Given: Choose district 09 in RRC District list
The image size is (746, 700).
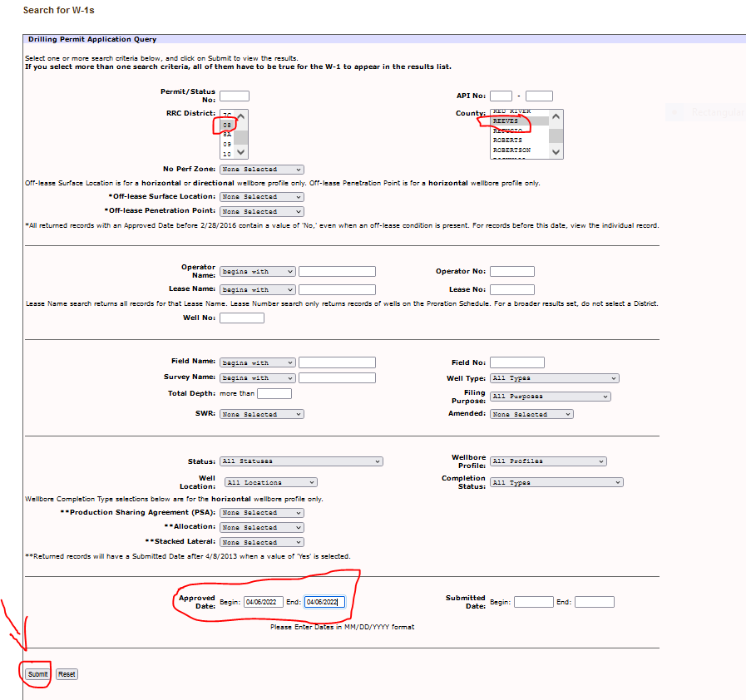Looking at the screenshot, I should pyautogui.click(x=227, y=144).
